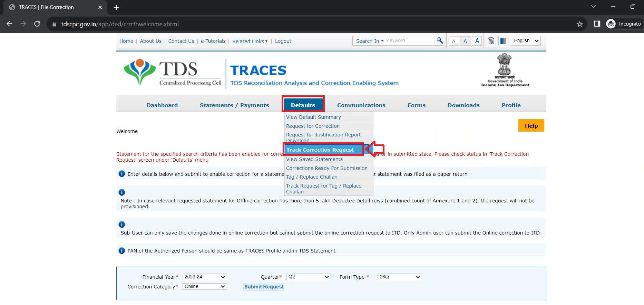Expand Related Links menu

(250, 41)
